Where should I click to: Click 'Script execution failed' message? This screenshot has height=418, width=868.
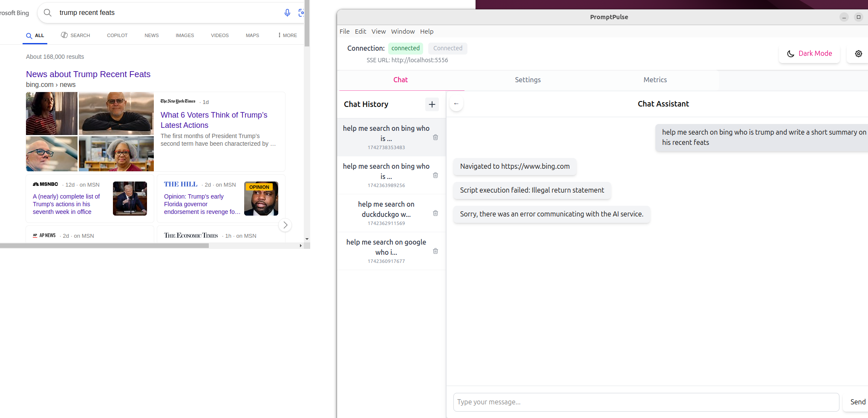[x=532, y=190]
